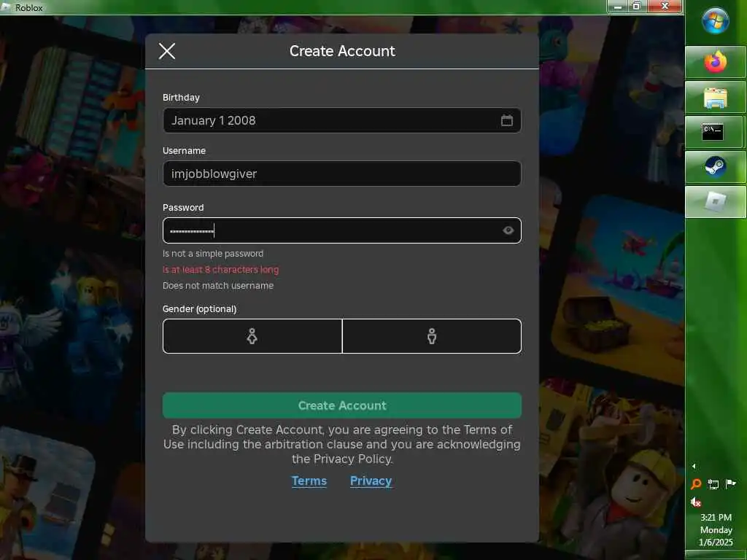
Task: Open the Privacy link
Action: (x=371, y=481)
